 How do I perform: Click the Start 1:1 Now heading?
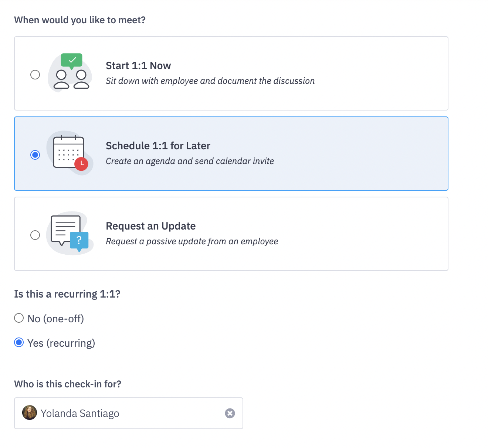pos(138,65)
